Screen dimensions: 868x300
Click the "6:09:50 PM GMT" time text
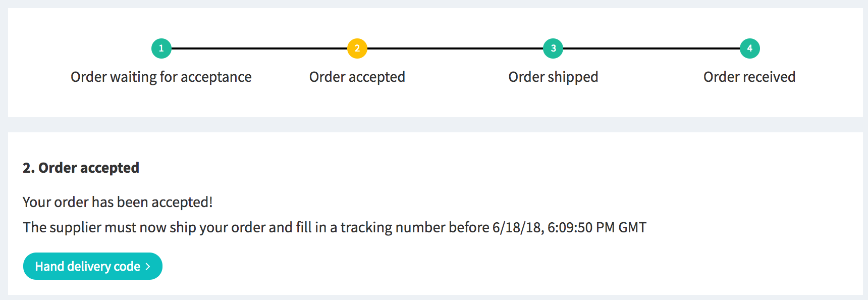pyautogui.click(x=597, y=227)
